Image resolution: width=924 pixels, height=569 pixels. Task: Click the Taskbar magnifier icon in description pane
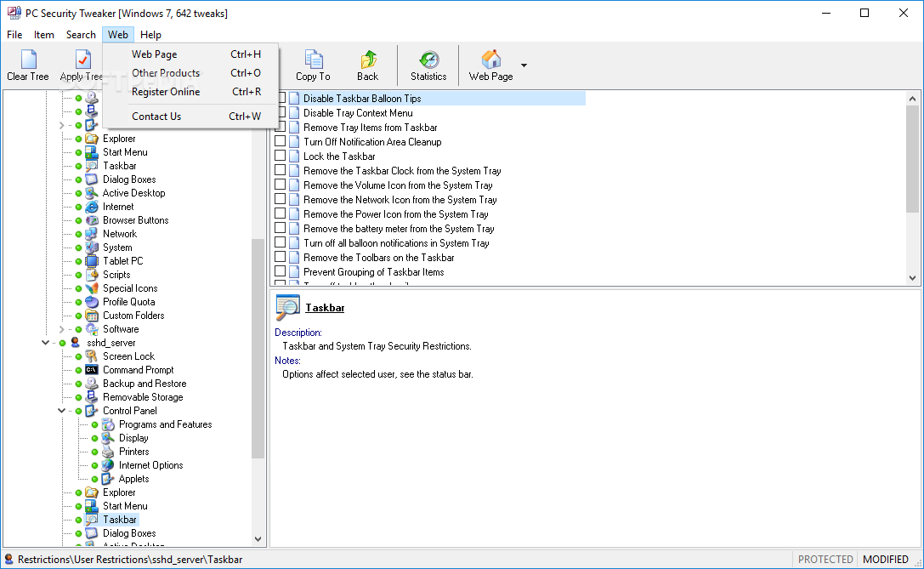tap(287, 307)
